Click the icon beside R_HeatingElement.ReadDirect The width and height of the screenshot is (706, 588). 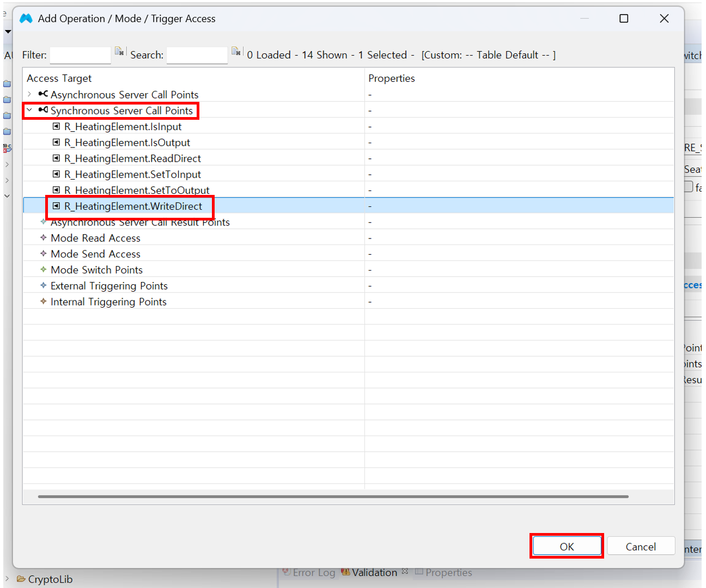pos(56,158)
